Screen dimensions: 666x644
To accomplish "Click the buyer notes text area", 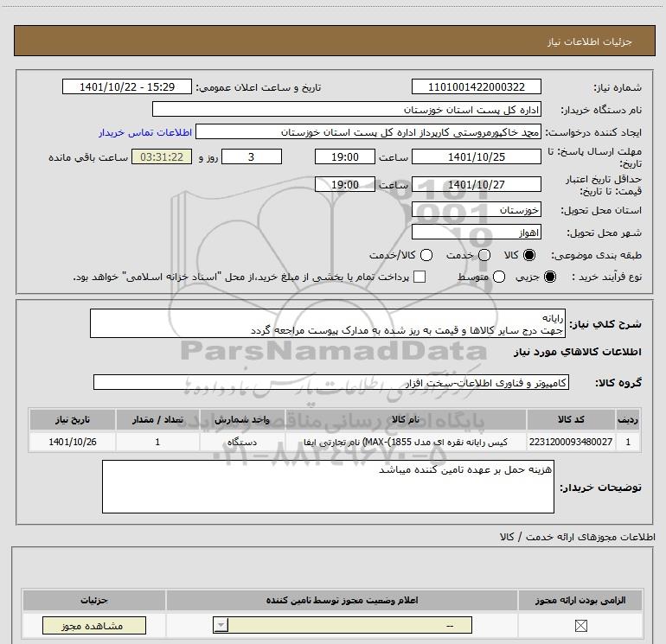I will click(328, 487).
